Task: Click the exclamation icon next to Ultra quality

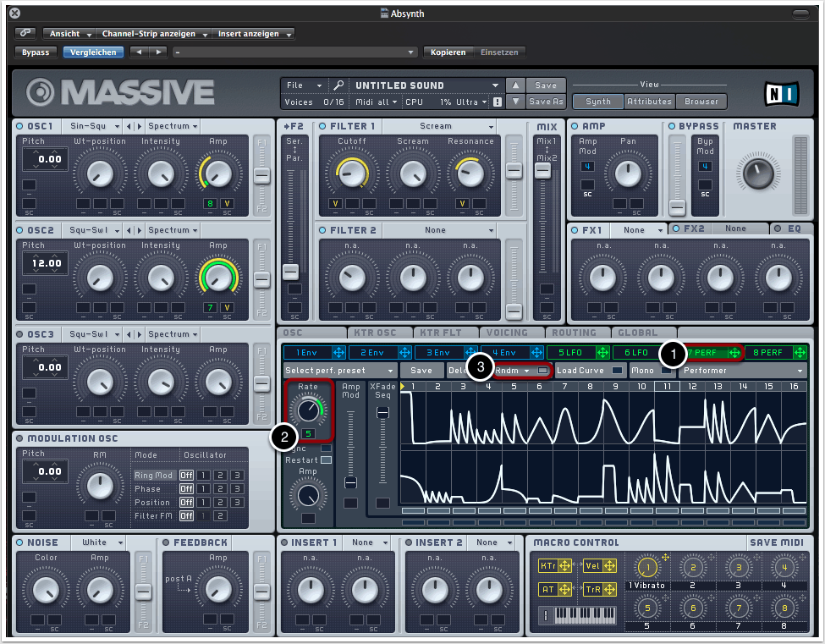Action: (498, 102)
